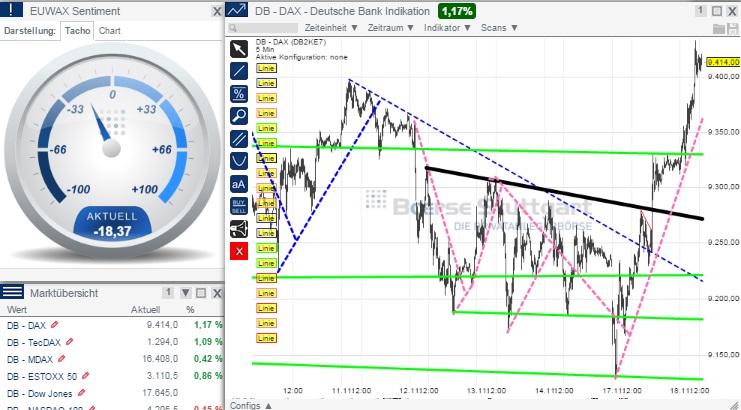The height and width of the screenshot is (410, 741).
Task: Select the aA text annotation tool
Action: [x=239, y=184]
